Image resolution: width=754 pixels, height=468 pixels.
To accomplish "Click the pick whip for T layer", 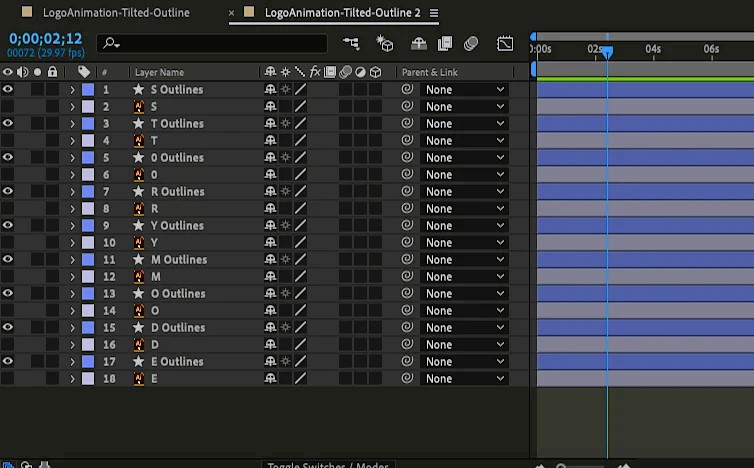I will pos(407,140).
